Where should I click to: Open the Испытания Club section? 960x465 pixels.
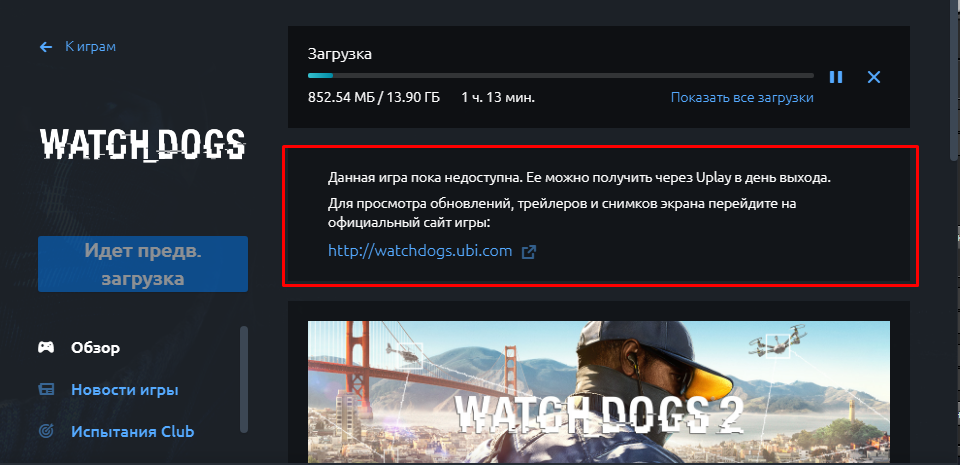point(132,431)
